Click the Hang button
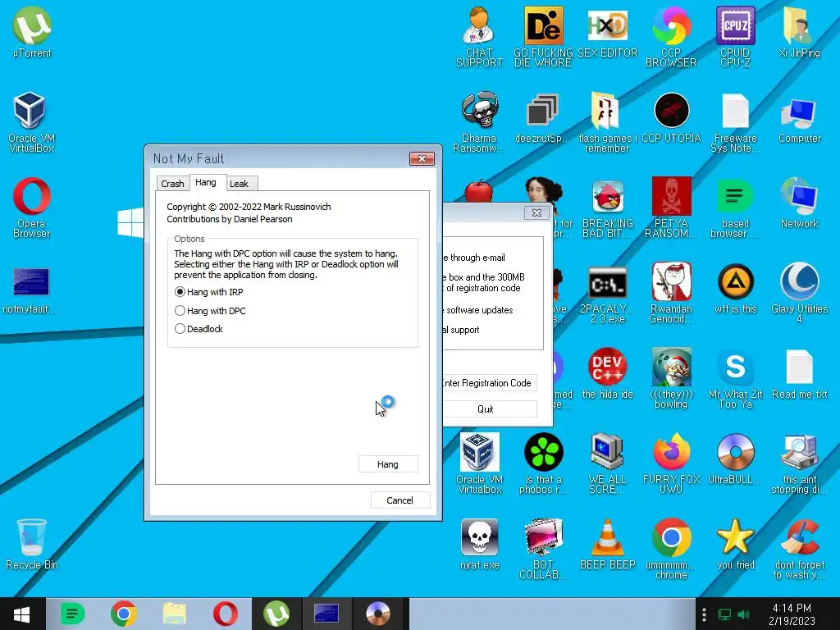Screen dimensions: 840x630 (x=388, y=464)
